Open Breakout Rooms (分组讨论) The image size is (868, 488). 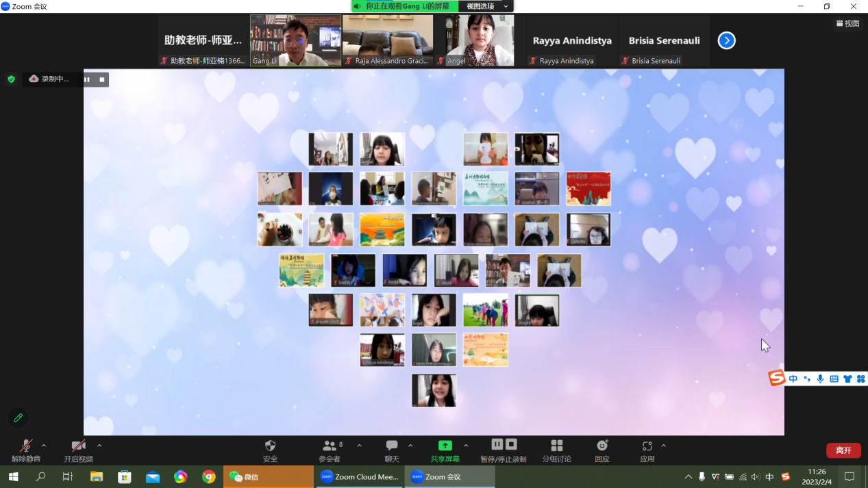click(x=556, y=446)
